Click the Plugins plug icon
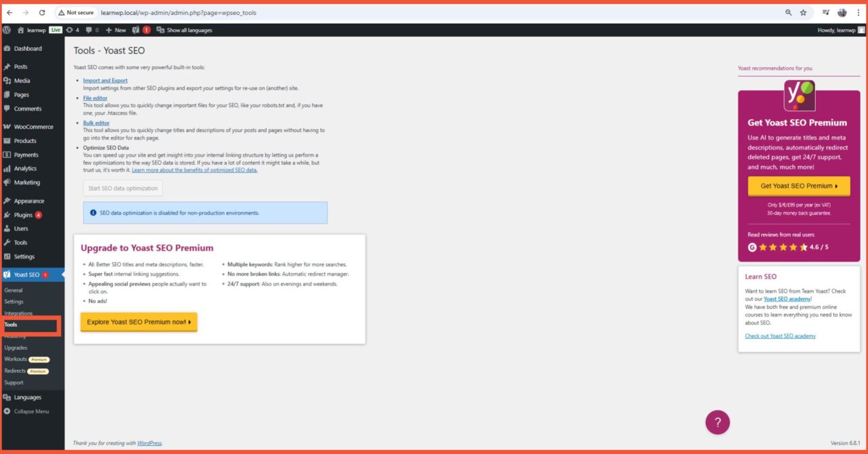Image resolution: width=868 pixels, height=454 pixels. (x=7, y=215)
